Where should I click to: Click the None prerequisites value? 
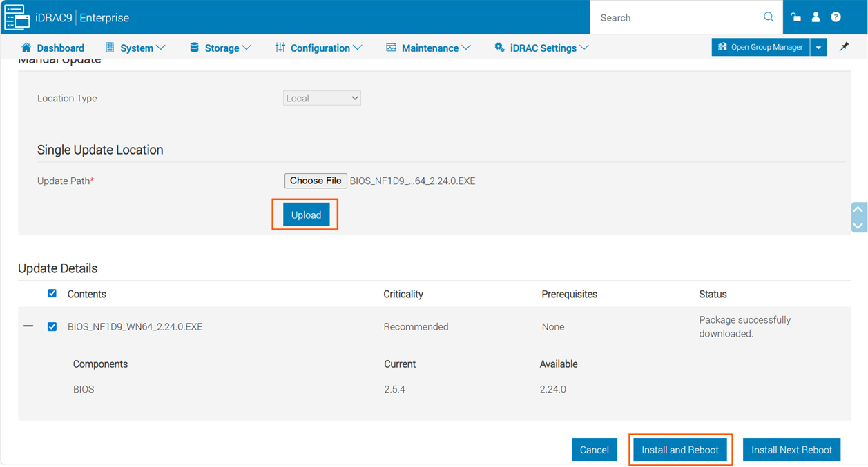point(553,327)
